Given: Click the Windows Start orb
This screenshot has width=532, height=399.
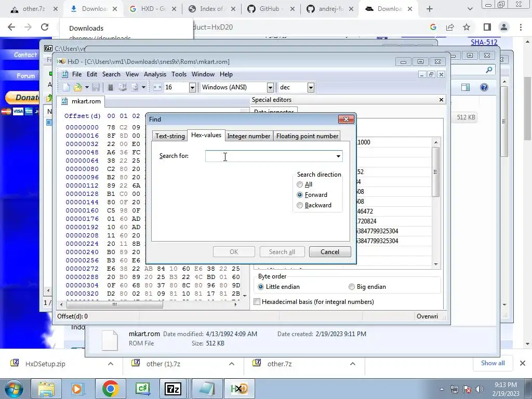Looking at the screenshot, I should tap(14, 389).
